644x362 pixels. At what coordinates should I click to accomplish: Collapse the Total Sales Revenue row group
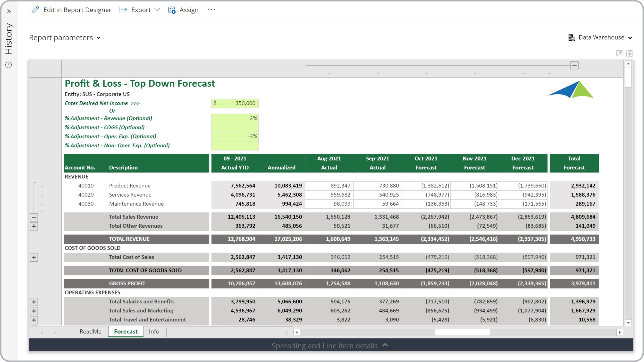(x=34, y=217)
